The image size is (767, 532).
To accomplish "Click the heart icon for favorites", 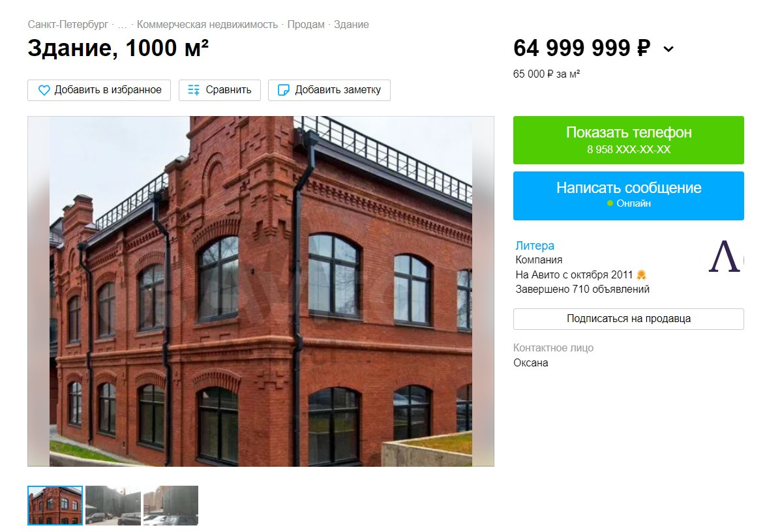I will [x=44, y=91].
